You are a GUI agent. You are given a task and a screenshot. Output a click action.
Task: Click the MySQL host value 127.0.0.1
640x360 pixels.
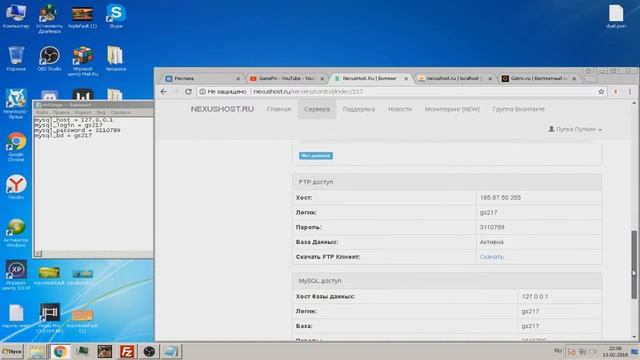tap(535, 296)
